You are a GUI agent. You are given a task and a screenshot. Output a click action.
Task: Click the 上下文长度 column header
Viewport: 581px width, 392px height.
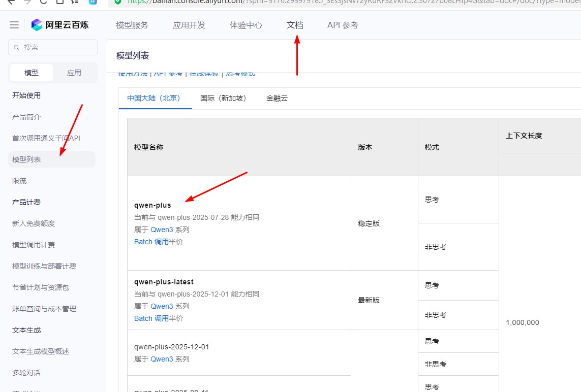[524, 136]
